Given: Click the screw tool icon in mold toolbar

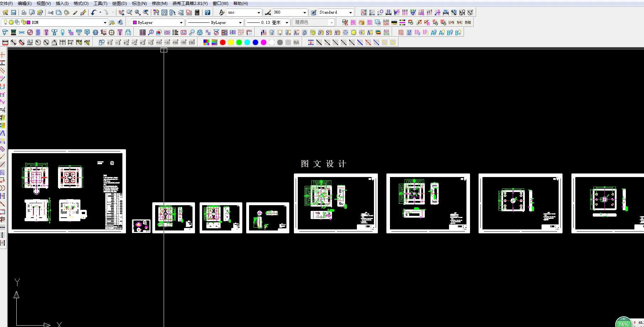Looking at the screenshot, I should click(x=46, y=32).
